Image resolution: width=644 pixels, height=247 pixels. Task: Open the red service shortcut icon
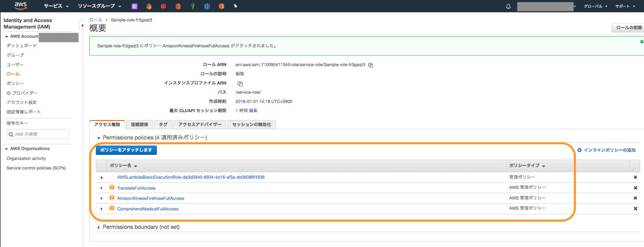pyautogui.click(x=164, y=6)
